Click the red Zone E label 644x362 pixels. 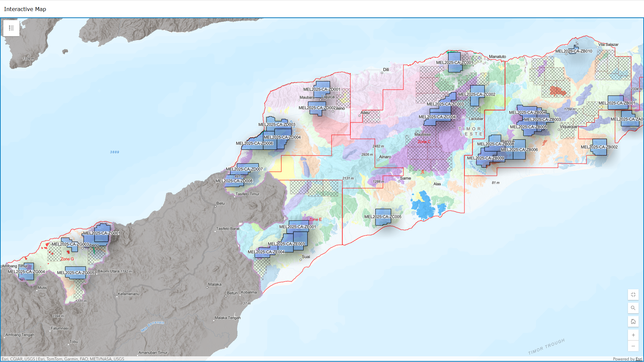[x=315, y=220]
